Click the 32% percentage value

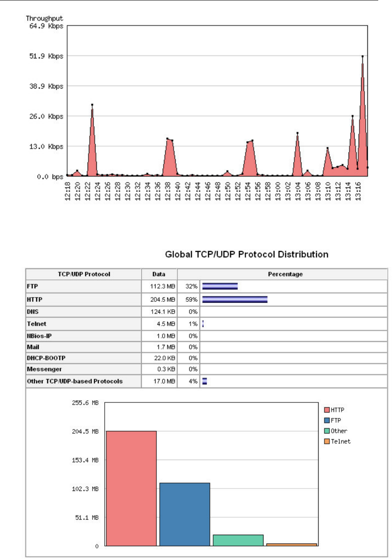coord(192,286)
